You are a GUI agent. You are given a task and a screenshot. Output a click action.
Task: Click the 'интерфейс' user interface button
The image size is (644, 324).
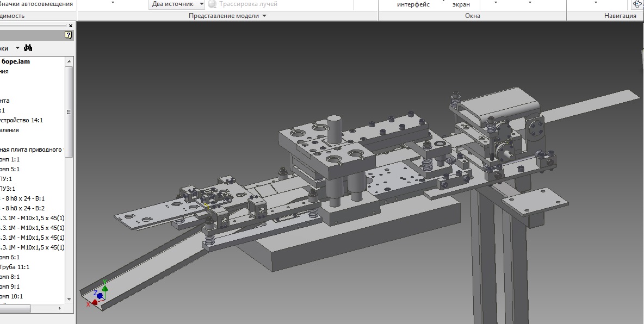[413, 4]
